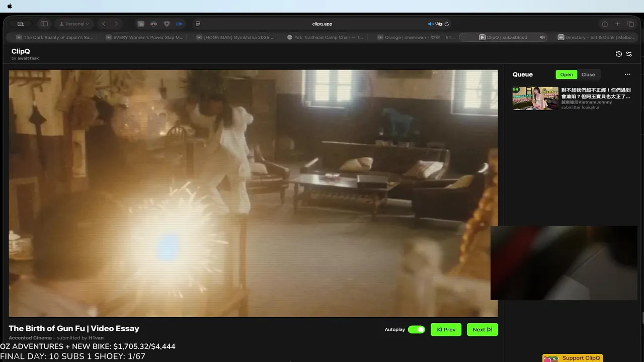Show the tab overview

[x=630, y=24]
